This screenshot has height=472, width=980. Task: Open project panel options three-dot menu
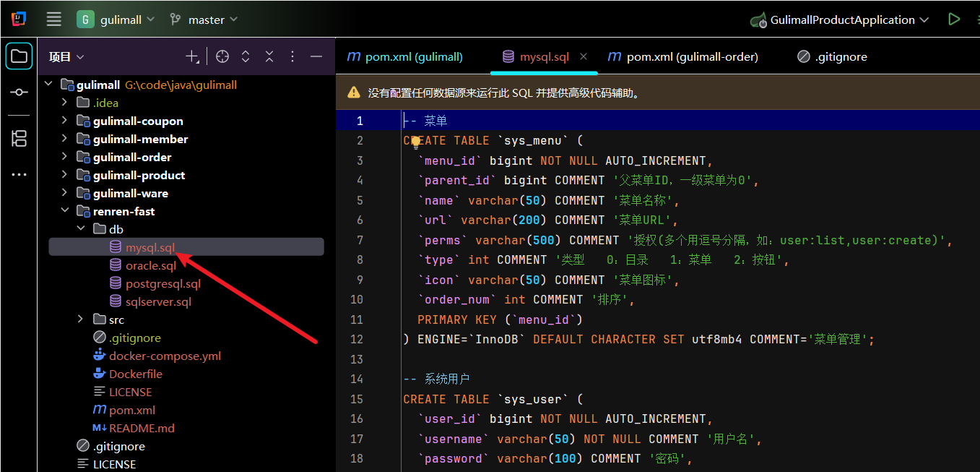pos(292,56)
